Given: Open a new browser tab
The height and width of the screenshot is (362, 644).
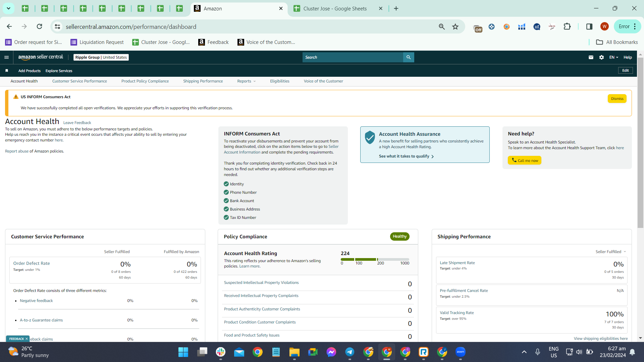Looking at the screenshot, I should 396,9.
